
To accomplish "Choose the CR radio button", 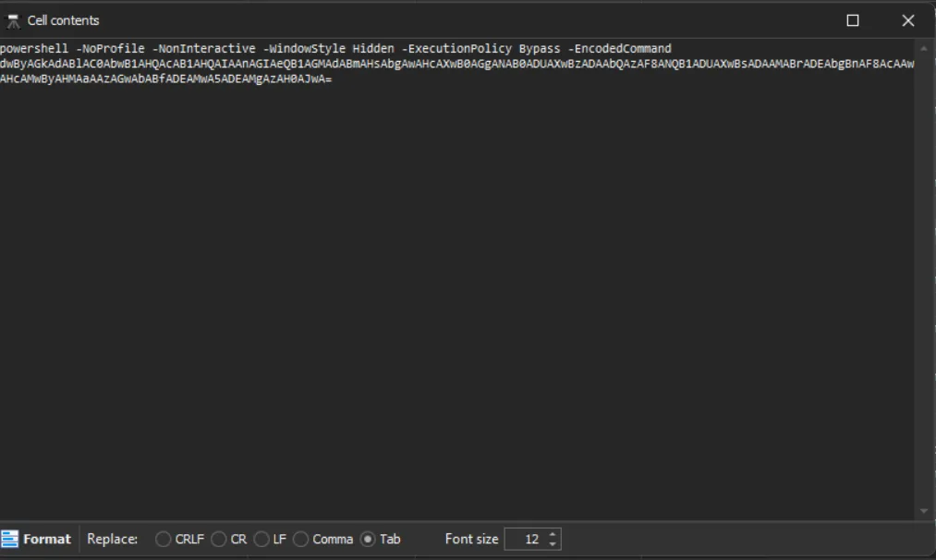I will click(x=219, y=539).
